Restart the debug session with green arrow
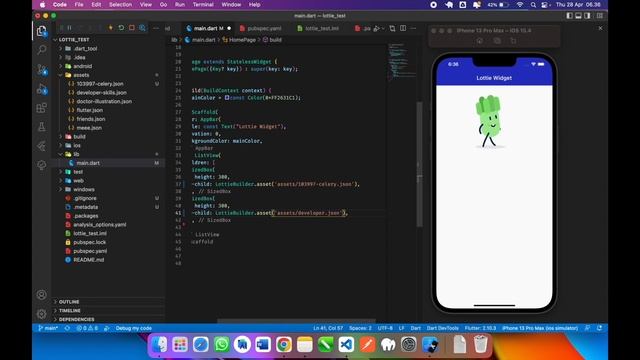Screen dimensions: 640x360 point(121,28)
